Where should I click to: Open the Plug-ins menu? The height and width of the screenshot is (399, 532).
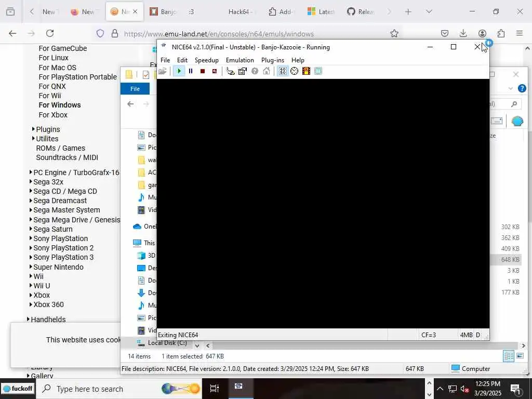coord(273,60)
